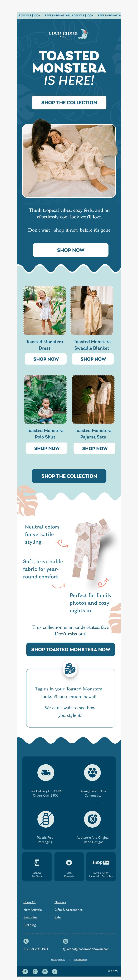Click the Shop Toasted Monstera Now button
Image resolution: width=138 pixels, height=980 pixels.
click(x=70, y=649)
